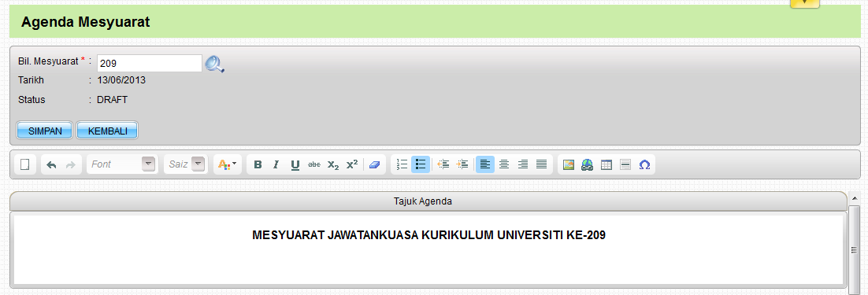Insert a hyperlink via globe icon

click(x=588, y=164)
